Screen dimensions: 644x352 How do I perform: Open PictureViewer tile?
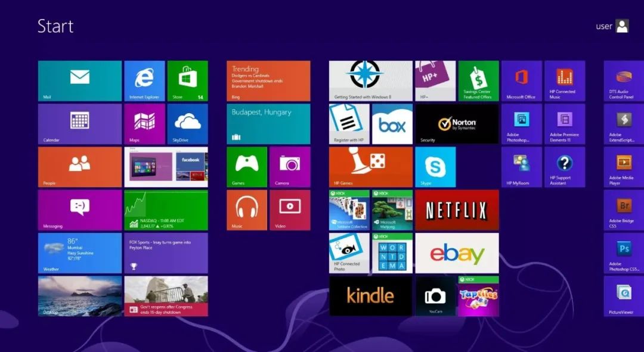click(624, 296)
